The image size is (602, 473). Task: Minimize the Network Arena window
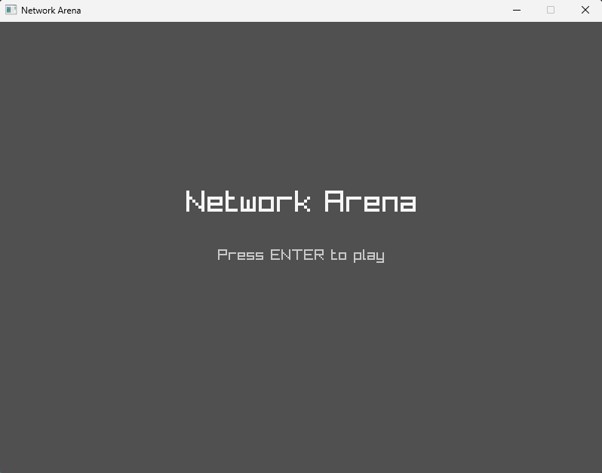(517, 10)
